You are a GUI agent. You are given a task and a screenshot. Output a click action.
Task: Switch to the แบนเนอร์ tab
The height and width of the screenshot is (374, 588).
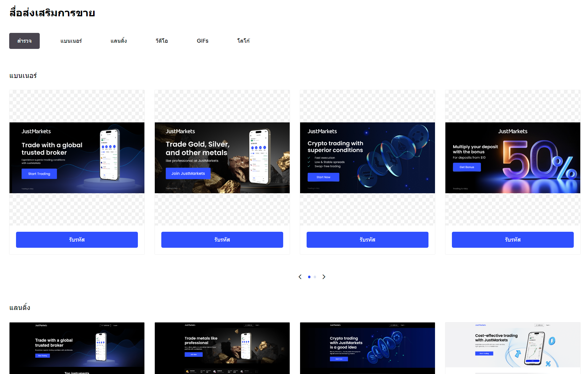71,41
